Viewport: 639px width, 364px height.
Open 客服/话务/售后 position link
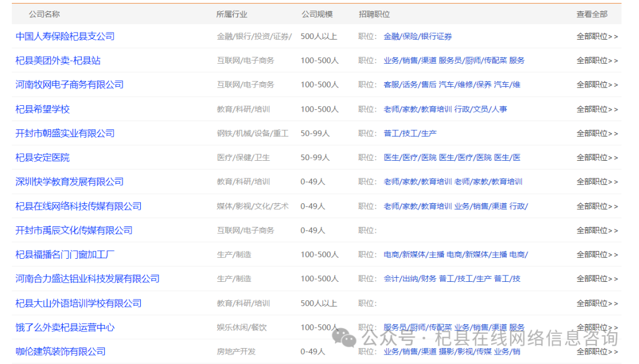pyautogui.click(x=410, y=84)
